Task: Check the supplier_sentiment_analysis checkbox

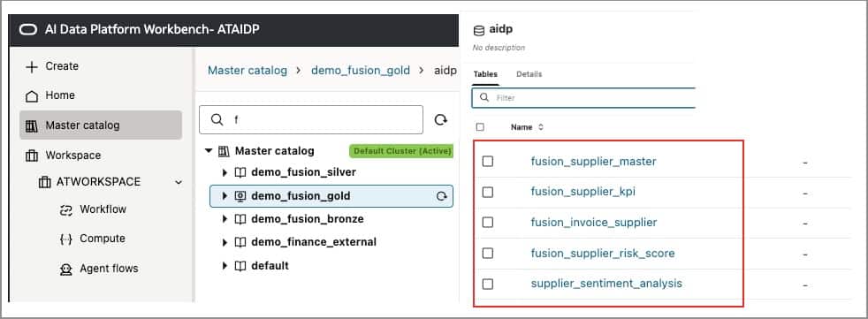Action: click(x=487, y=285)
